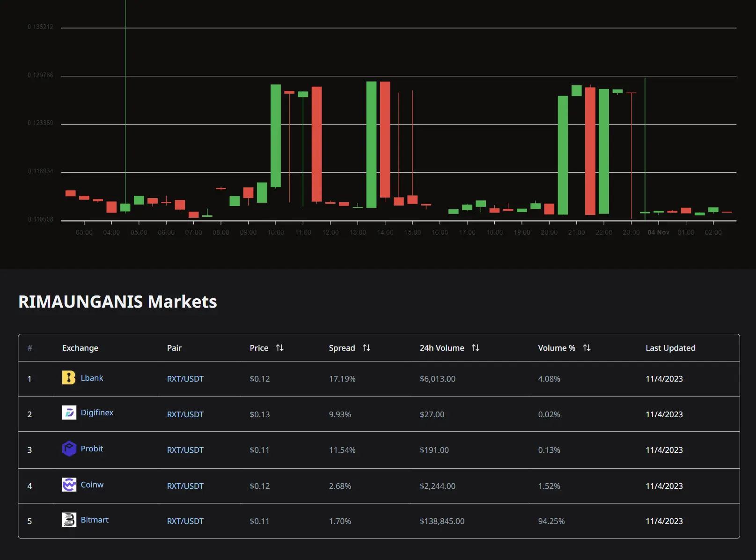Click the 0.129786 price axis label
756x560 pixels.
[40, 75]
